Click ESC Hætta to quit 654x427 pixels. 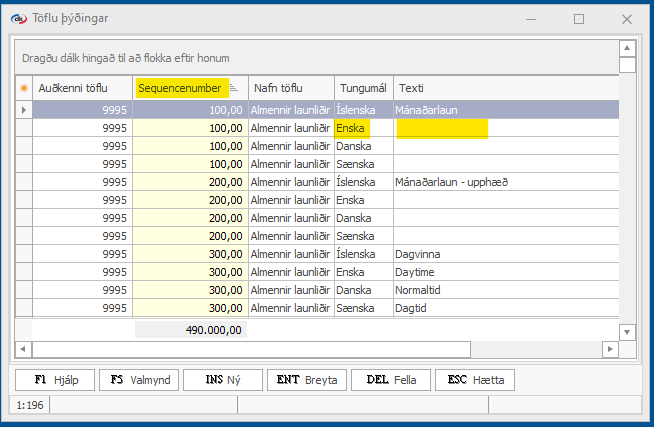475,380
